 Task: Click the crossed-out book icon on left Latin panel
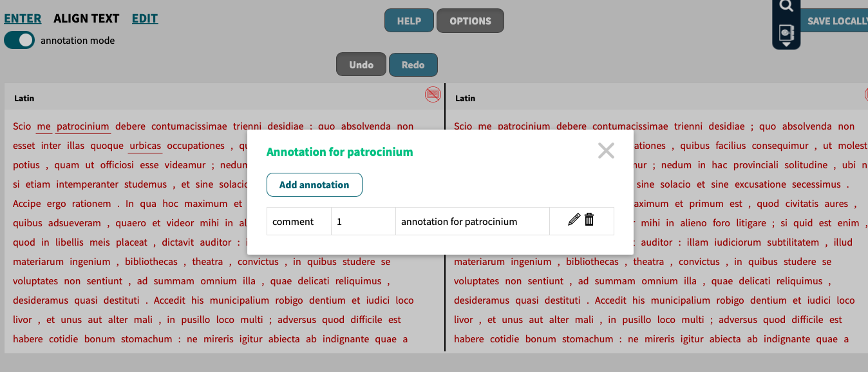click(432, 94)
